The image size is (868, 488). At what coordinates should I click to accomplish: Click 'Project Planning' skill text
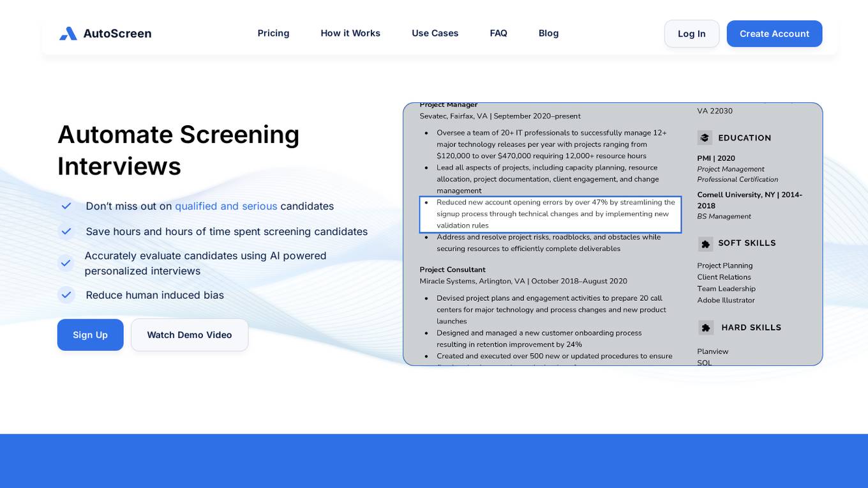point(725,266)
